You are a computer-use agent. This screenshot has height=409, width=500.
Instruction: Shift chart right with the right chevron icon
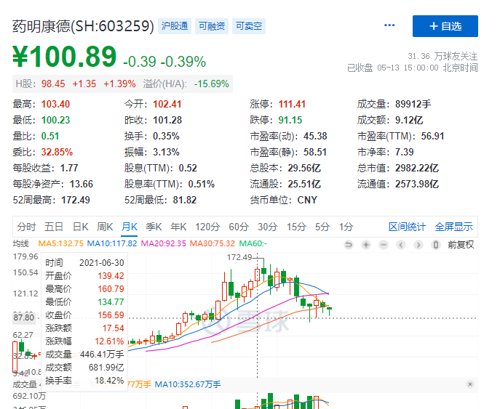[x=418, y=245]
